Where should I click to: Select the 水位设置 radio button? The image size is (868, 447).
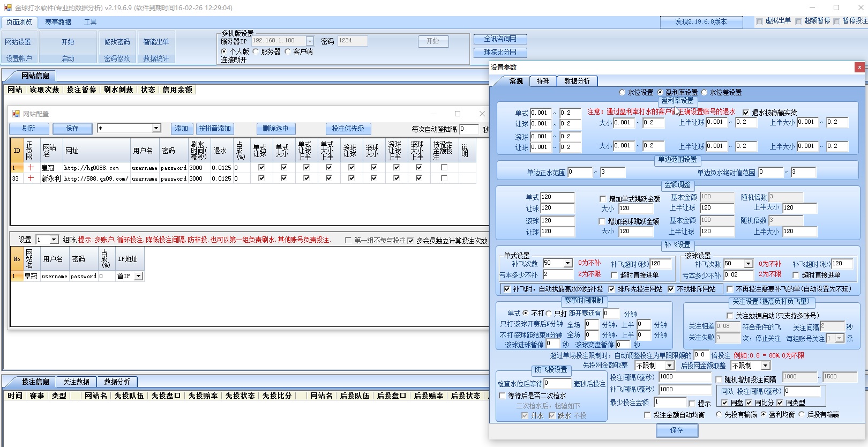point(622,93)
